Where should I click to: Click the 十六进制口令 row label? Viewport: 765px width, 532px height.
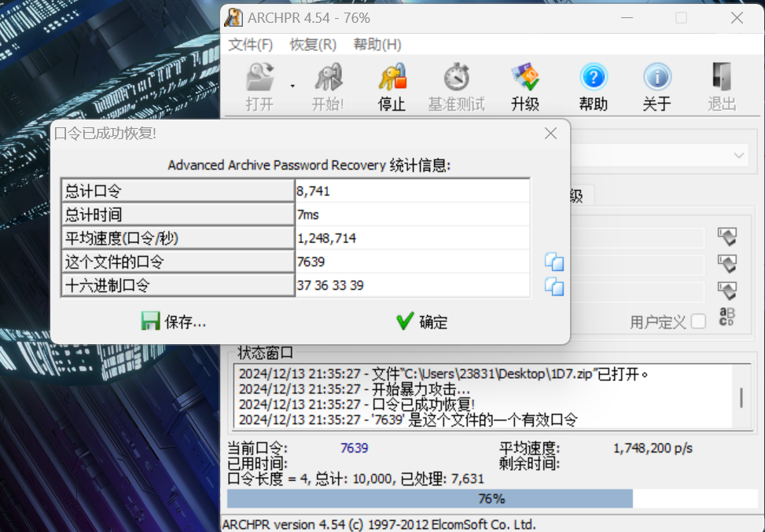pyautogui.click(x=178, y=285)
